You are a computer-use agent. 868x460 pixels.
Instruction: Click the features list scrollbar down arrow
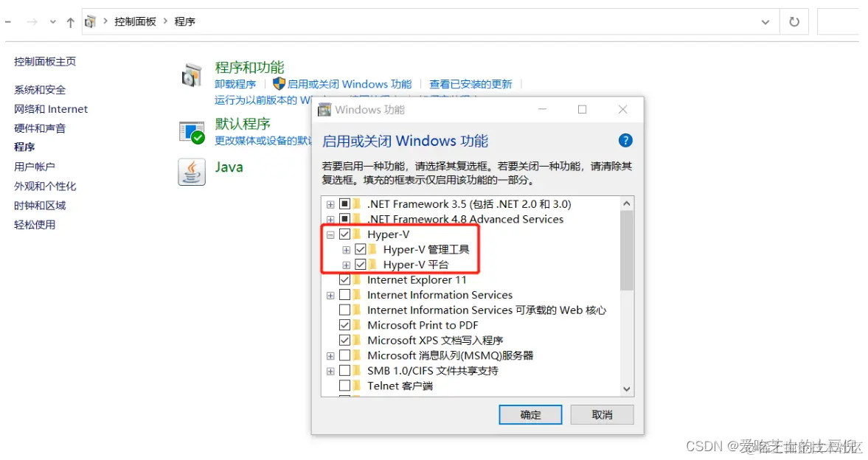click(627, 389)
